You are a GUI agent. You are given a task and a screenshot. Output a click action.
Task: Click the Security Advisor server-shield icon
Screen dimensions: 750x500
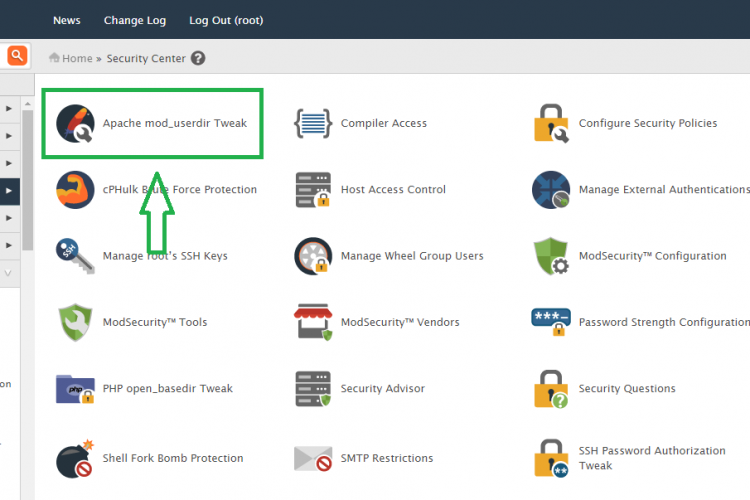[x=313, y=389]
